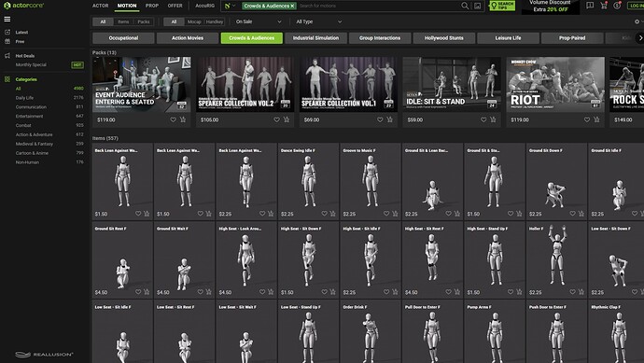Screen dimensions: 644x363
Task: Open Free in the sidebar
Action: pyautogui.click(x=20, y=41)
